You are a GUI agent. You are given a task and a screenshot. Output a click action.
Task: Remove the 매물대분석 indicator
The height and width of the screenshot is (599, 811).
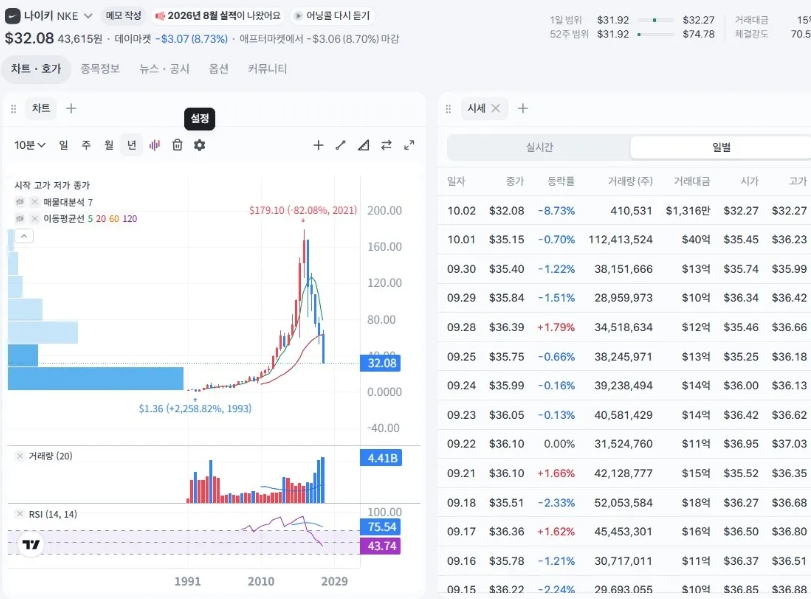point(35,202)
